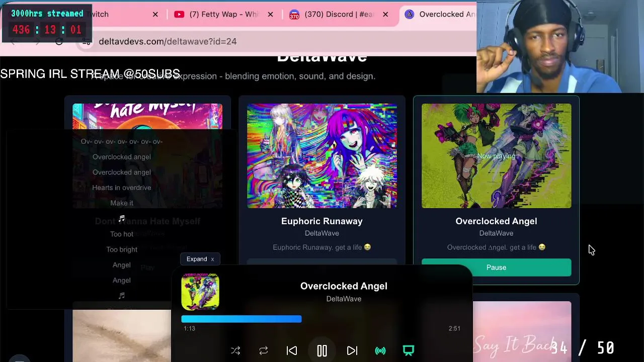
Task: Click the "Too hot" lyric line
Action: (x=122, y=234)
